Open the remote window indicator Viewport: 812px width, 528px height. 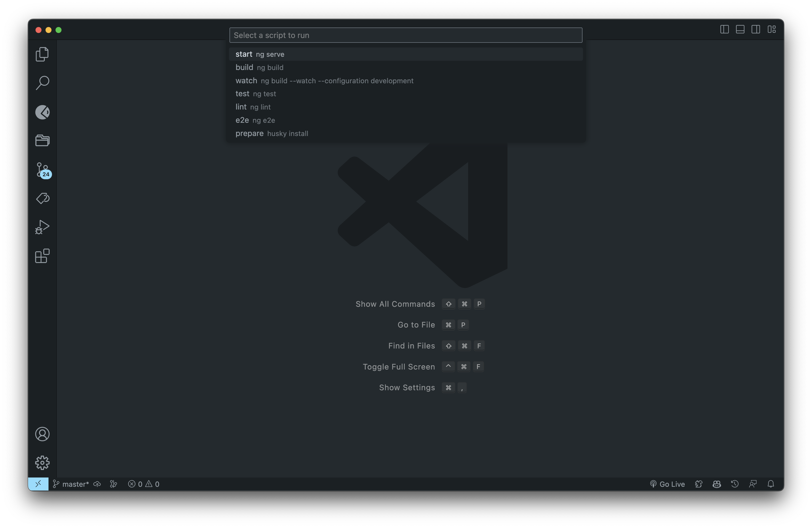(x=38, y=484)
